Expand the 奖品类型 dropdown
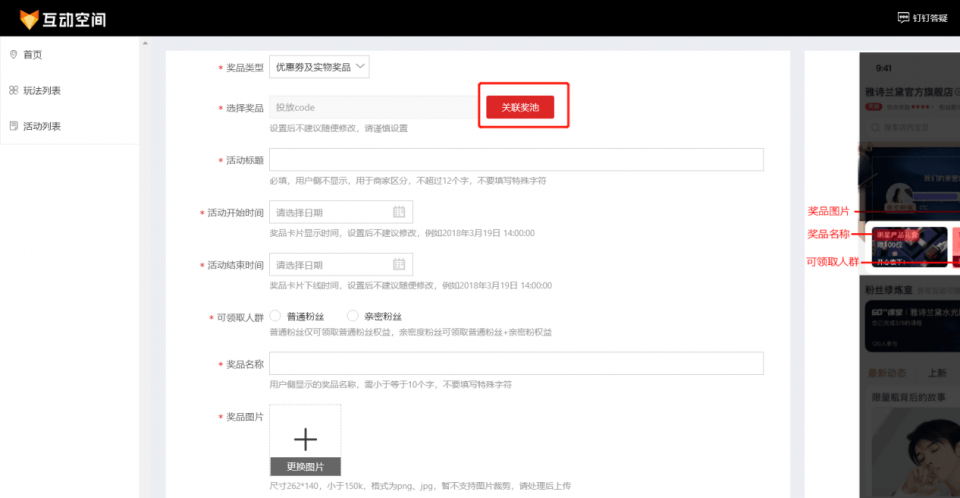Viewport: 960px width, 498px height. (x=319, y=67)
